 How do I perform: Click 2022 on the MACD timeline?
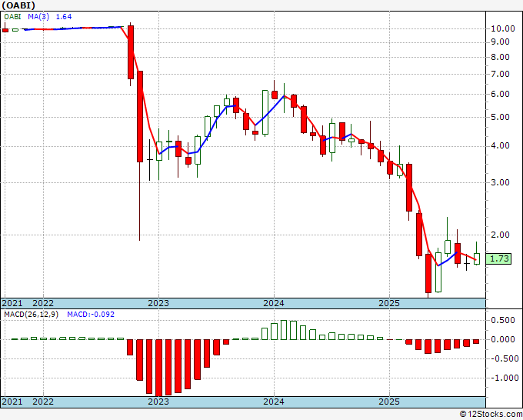pos(43,402)
